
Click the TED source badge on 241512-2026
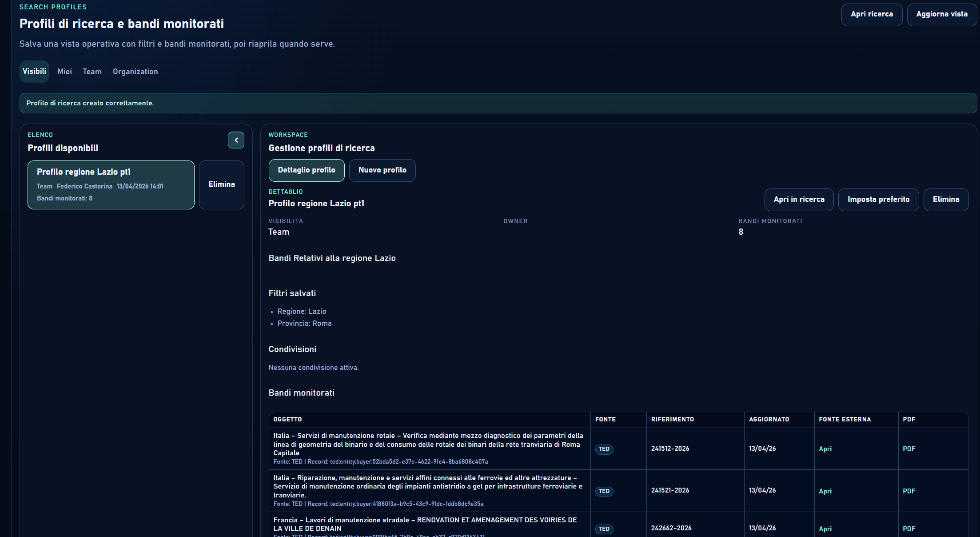click(604, 449)
